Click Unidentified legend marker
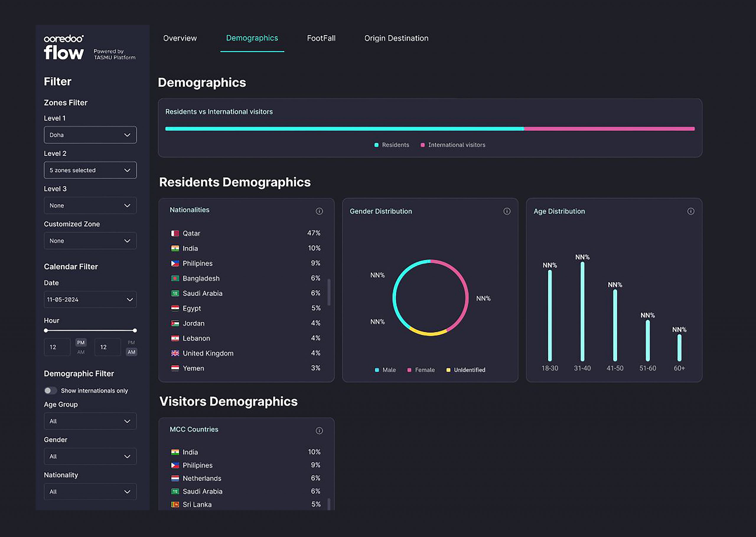Image resolution: width=756 pixels, height=537 pixels. [x=448, y=370]
